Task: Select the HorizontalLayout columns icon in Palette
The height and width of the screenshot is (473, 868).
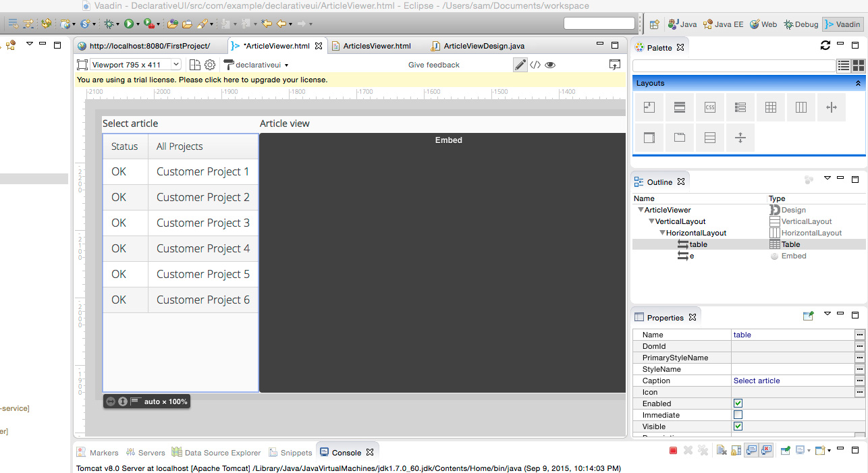Action: (x=801, y=107)
